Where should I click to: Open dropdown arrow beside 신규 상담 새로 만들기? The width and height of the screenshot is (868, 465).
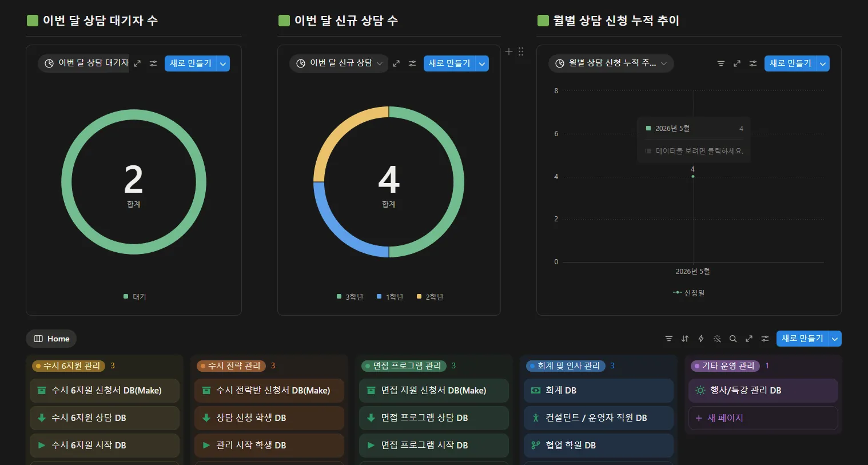click(483, 63)
